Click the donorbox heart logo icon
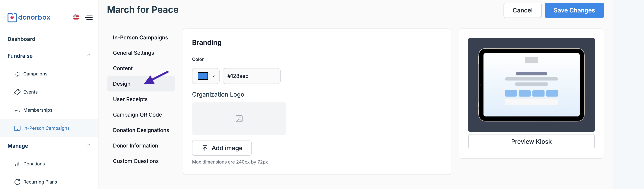Viewport: 644px width, 189px height. click(12, 18)
